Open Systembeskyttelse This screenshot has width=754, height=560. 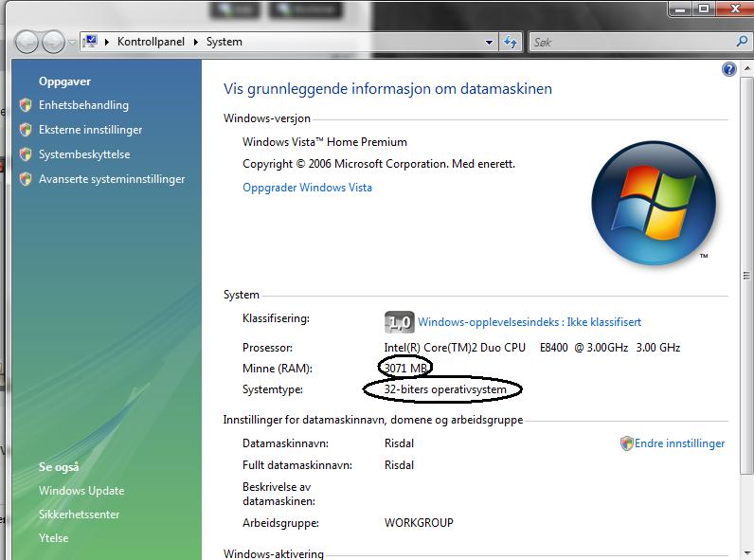[x=84, y=154]
